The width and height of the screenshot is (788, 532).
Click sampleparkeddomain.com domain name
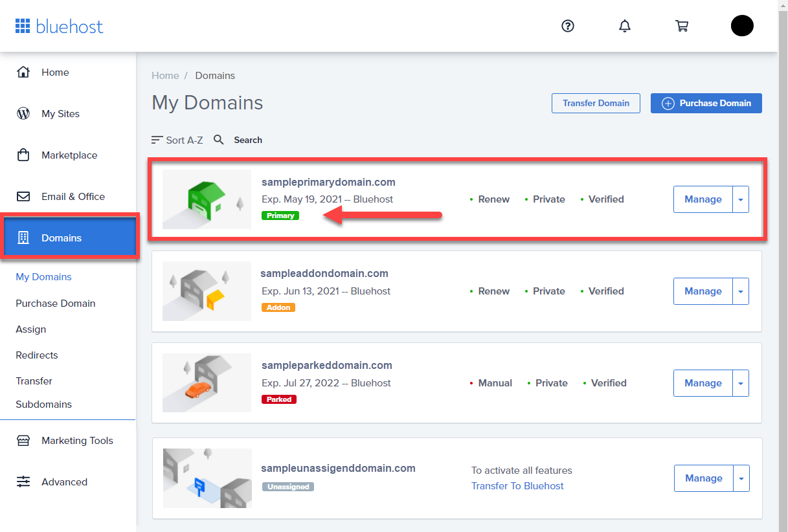coord(327,366)
